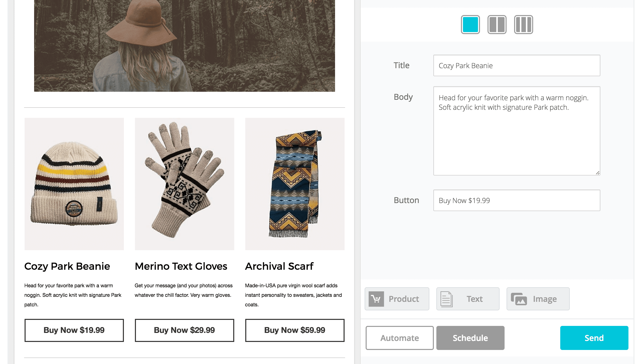Select the Merino Text Gloves image
Viewport: 642px width, 364px height.
click(x=184, y=184)
